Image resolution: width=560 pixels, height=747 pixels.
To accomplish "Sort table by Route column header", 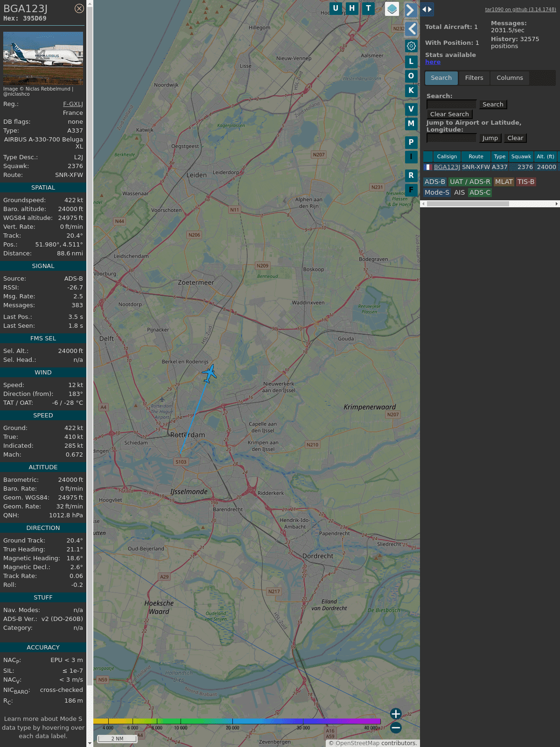I will 476,156.
